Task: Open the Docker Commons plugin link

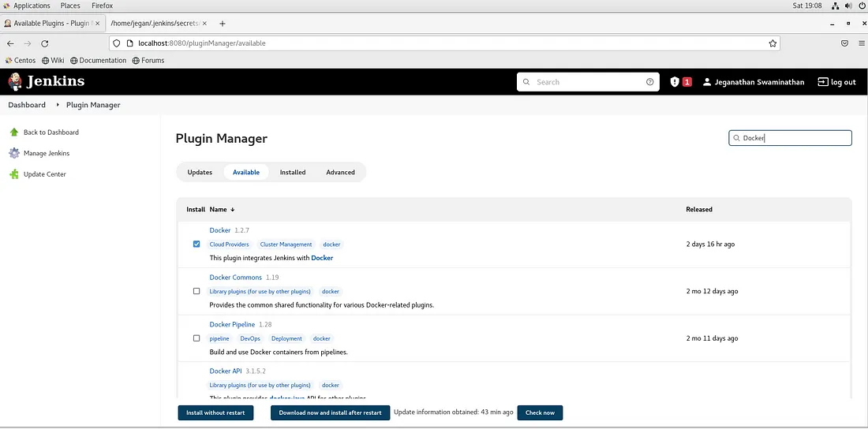Action: (235, 278)
